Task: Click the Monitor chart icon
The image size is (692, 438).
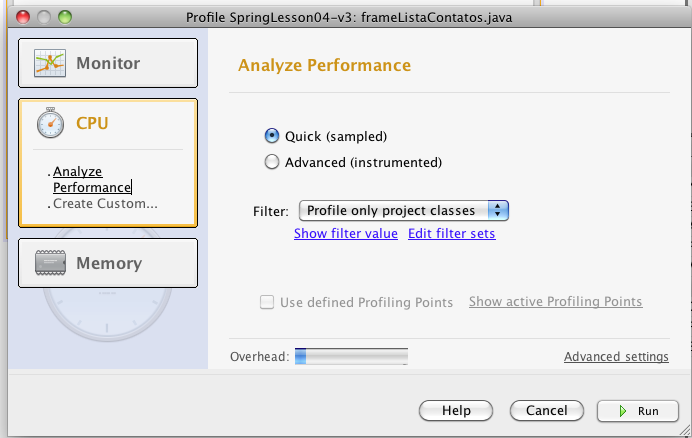Action: pos(50,63)
